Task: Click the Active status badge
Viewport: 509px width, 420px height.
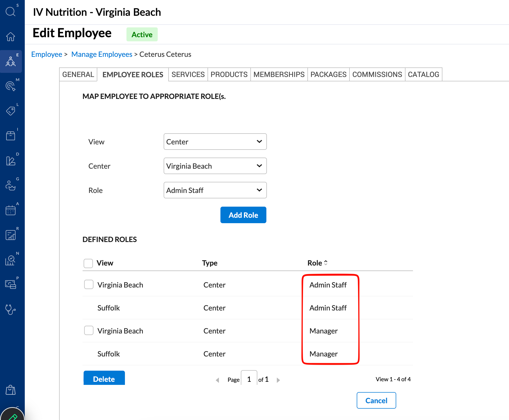Action: 142,34
